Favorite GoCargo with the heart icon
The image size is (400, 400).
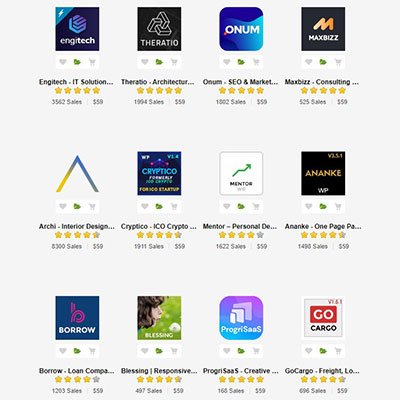[x=309, y=351]
